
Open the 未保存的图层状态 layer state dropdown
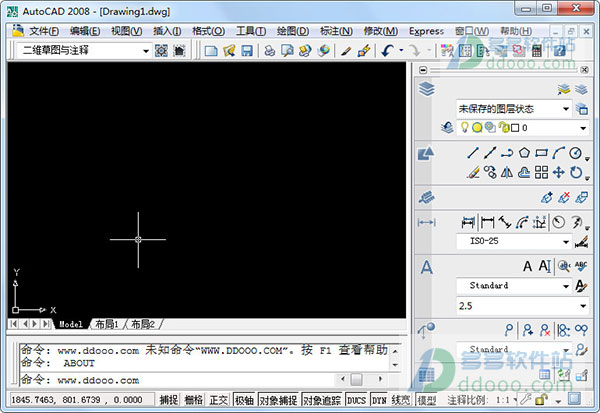click(514, 109)
